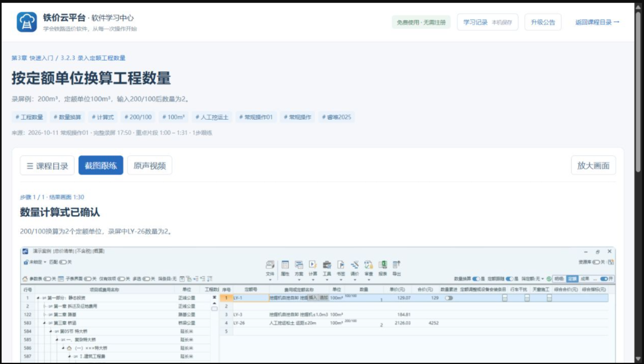Select the 成果 view tab
Image resolution: width=644 pixels, height=364 pixels.
tap(585, 279)
